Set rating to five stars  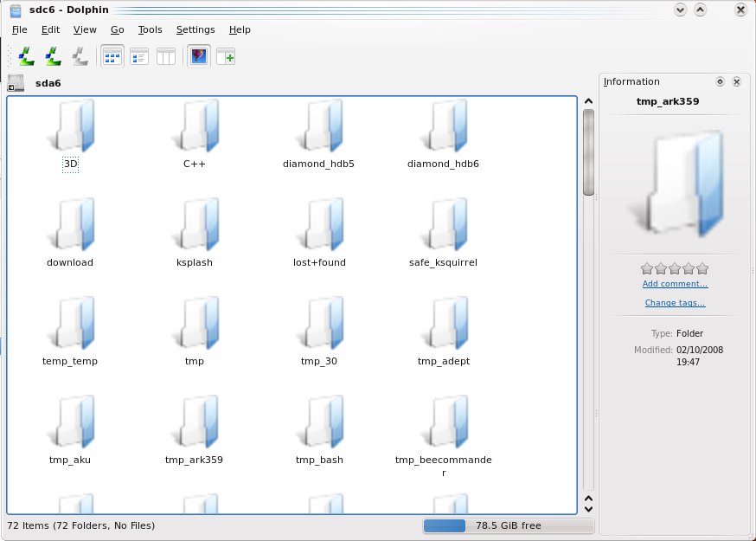point(702,268)
